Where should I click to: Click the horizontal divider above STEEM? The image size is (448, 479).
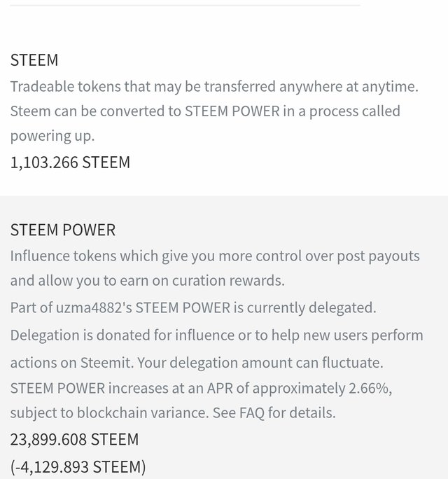(x=185, y=6)
